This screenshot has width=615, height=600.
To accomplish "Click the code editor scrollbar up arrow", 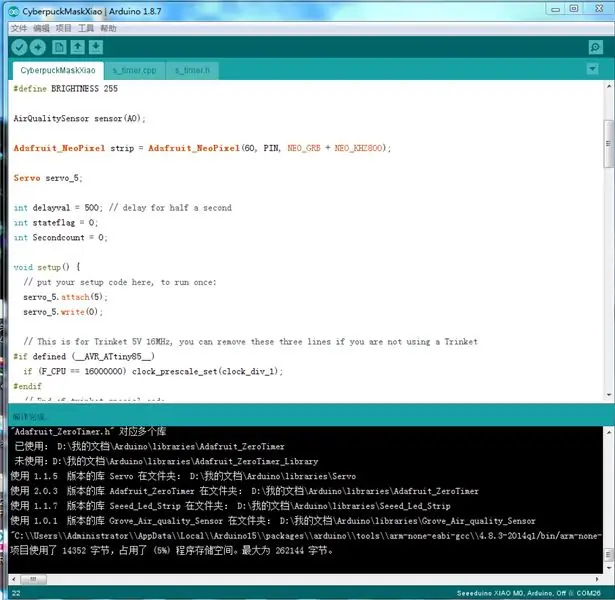I will point(609,86).
